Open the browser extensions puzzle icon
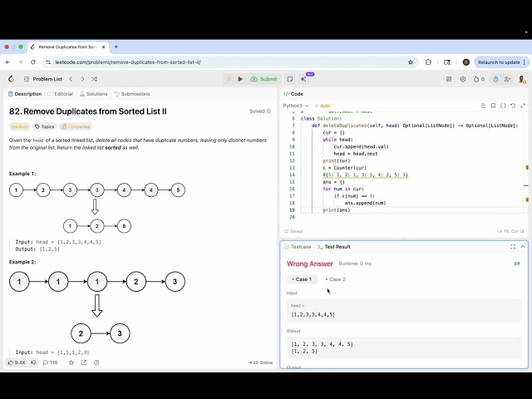Screen dimensions: 532x399 click(428, 62)
